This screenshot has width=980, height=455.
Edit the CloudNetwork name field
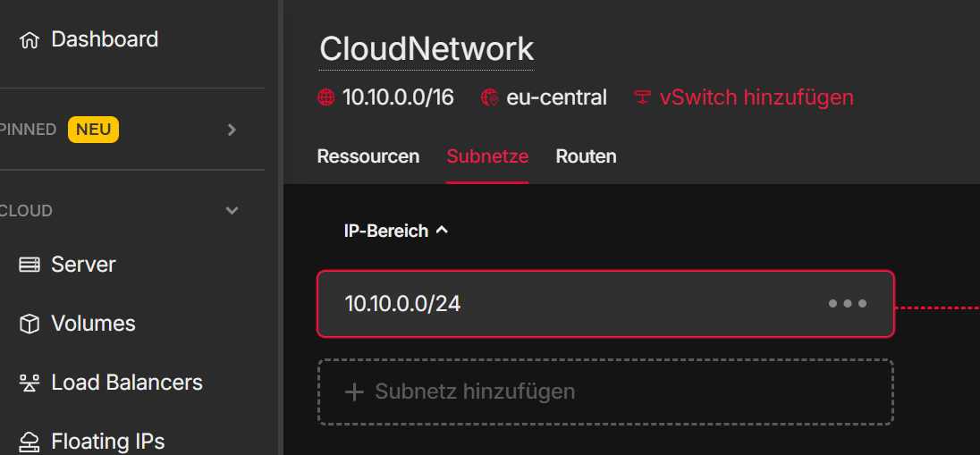(x=427, y=49)
